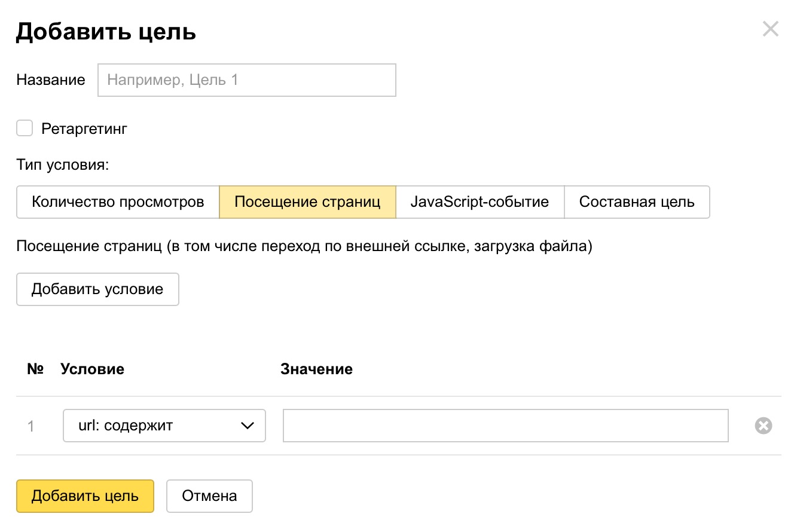Focus the empty Значение value field
Viewport: 800px width, 532px height.
point(505,425)
